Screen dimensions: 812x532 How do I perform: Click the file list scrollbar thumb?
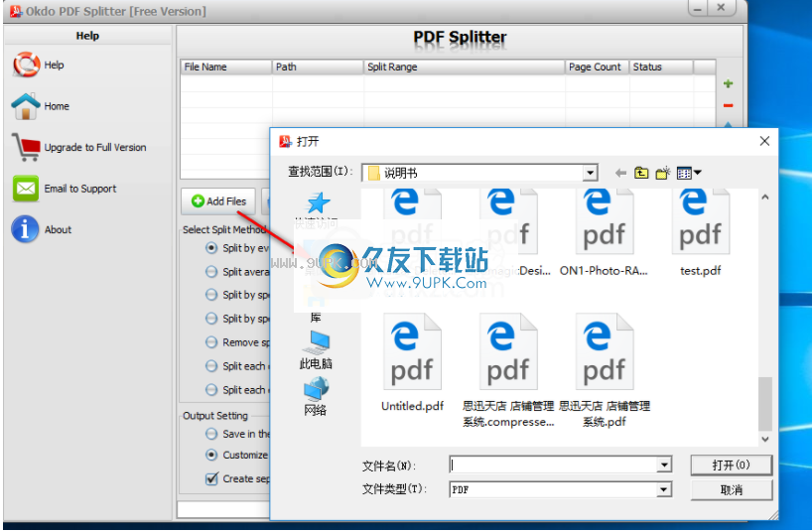pos(765,404)
